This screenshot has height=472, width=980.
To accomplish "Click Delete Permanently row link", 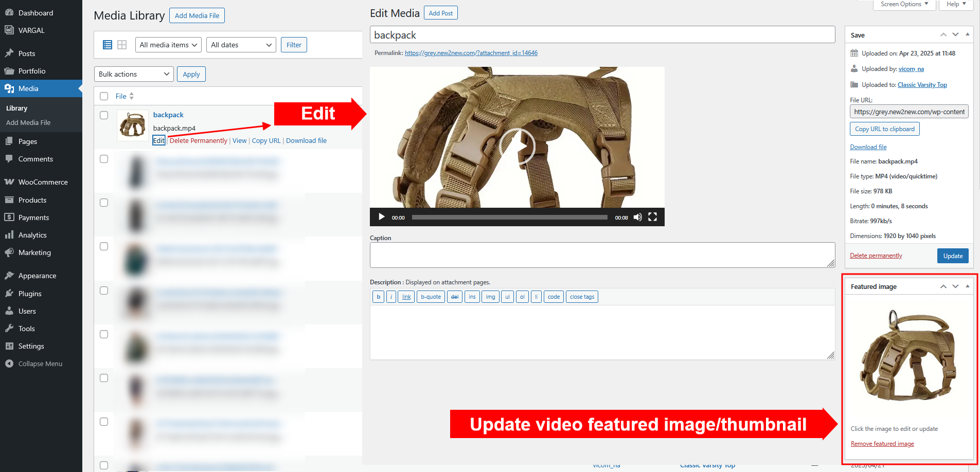I will click(x=199, y=140).
